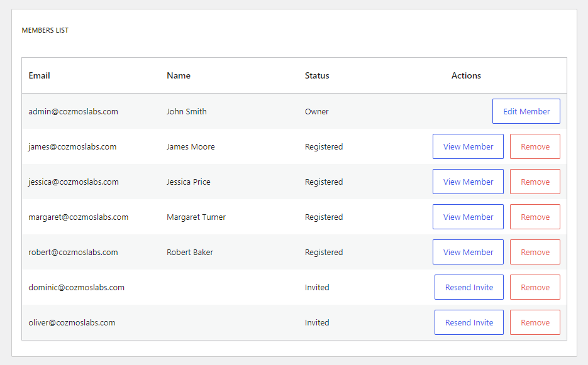588x365 pixels.
Task: Click Edit Member for John Smith
Action: 526,111
